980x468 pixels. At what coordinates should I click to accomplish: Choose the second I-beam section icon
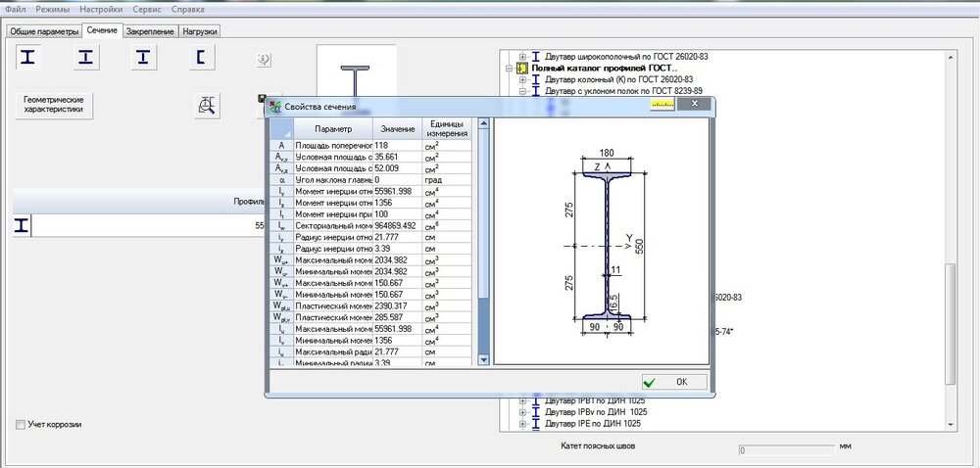tap(86, 58)
